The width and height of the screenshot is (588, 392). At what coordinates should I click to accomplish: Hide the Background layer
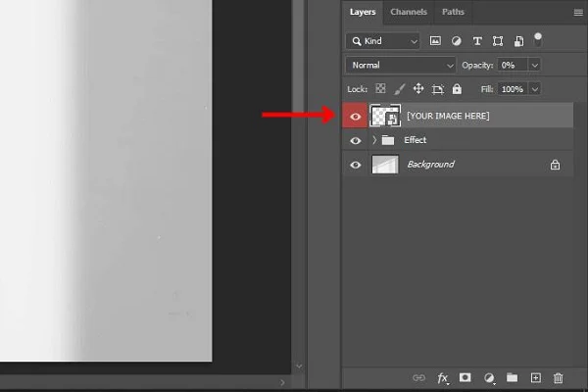(355, 165)
